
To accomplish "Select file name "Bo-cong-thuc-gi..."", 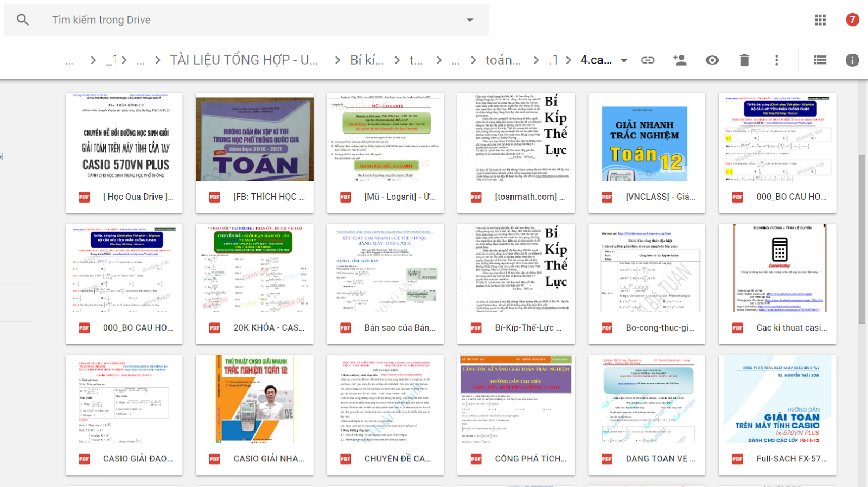I will pyautogui.click(x=660, y=328).
